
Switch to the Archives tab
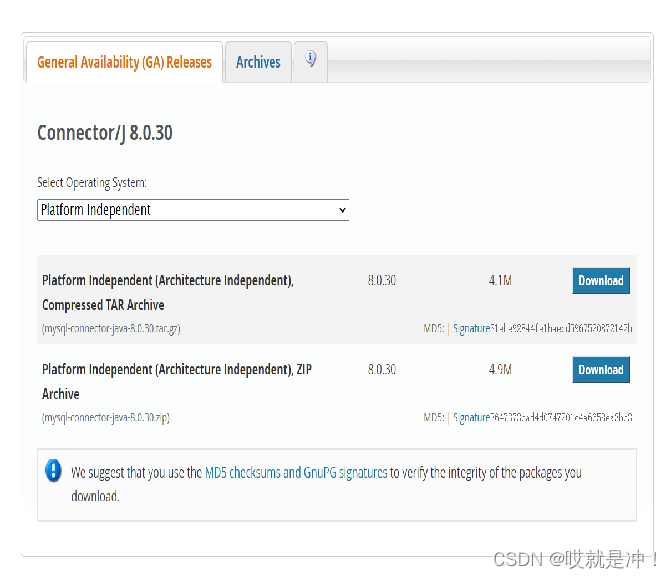coord(258,62)
